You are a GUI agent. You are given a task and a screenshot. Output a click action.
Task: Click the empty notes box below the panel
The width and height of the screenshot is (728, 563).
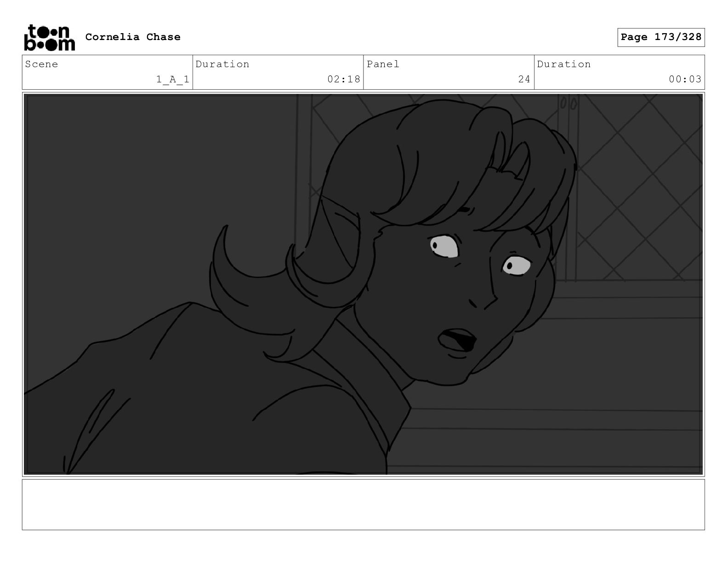tap(363, 505)
